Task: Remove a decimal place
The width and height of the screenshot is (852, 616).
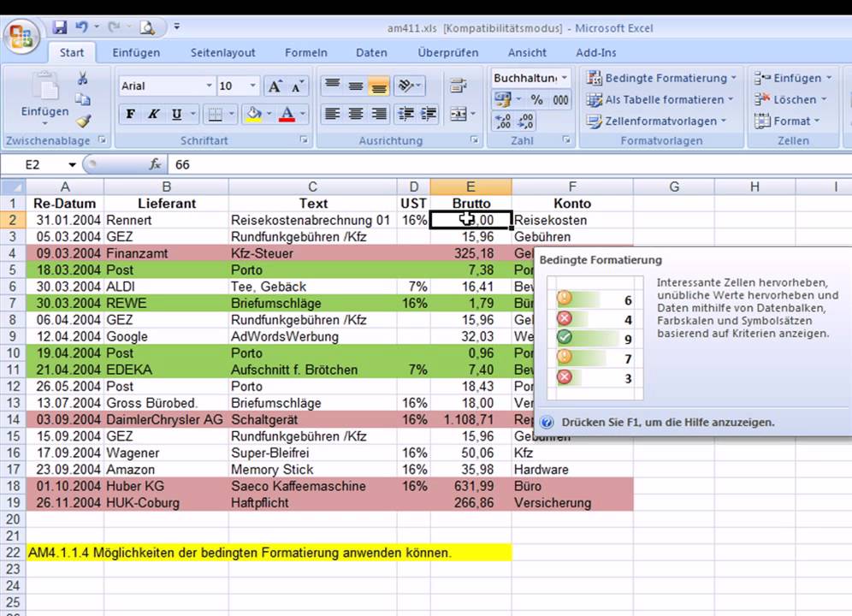Action: pos(525,121)
